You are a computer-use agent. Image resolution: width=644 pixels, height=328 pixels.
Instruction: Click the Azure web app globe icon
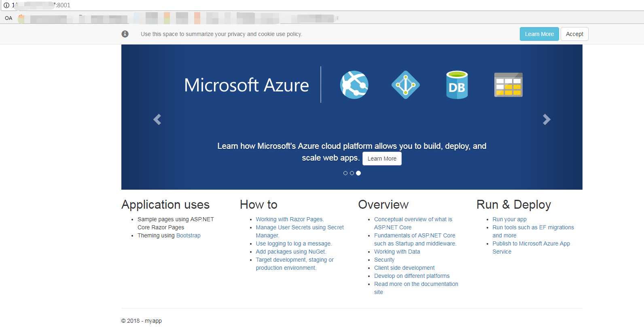pos(354,85)
